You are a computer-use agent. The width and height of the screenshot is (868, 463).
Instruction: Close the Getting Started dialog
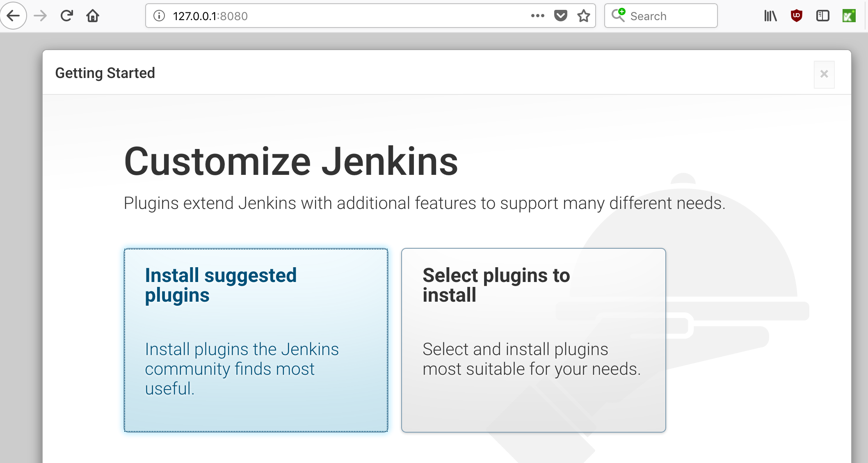(824, 74)
